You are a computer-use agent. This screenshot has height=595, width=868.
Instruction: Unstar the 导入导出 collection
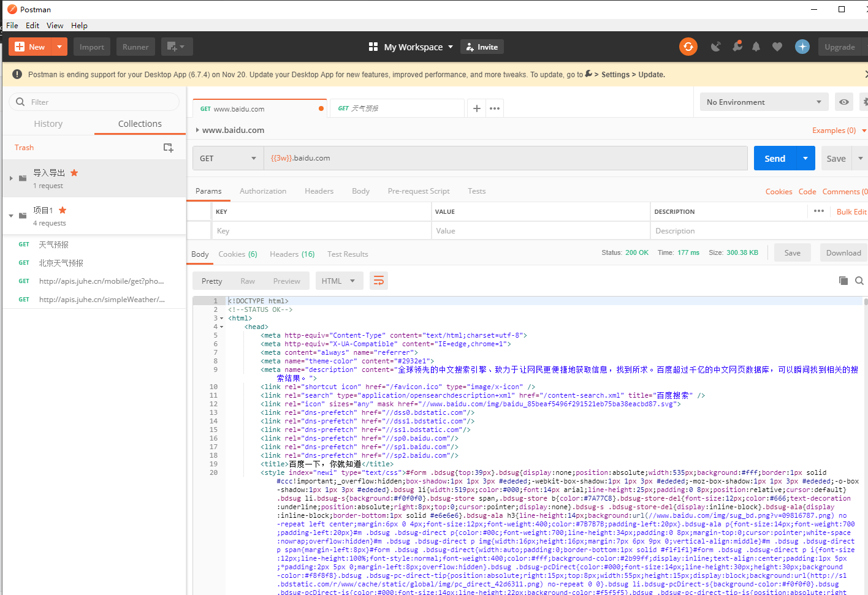74,173
